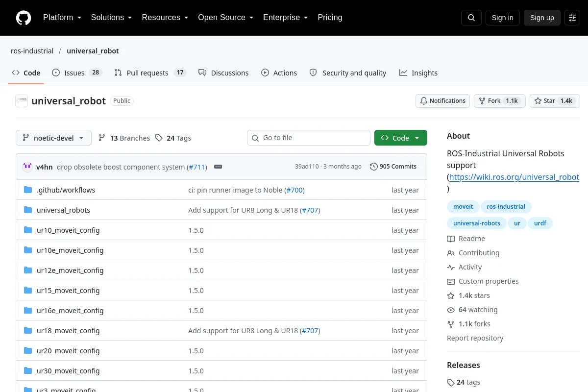Open the Security and quality tab
The image size is (588, 392).
[x=348, y=73]
